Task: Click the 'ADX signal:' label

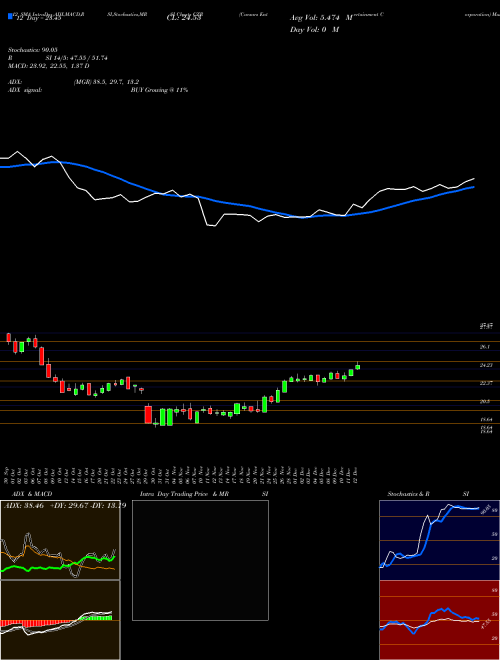Action: 25,90
